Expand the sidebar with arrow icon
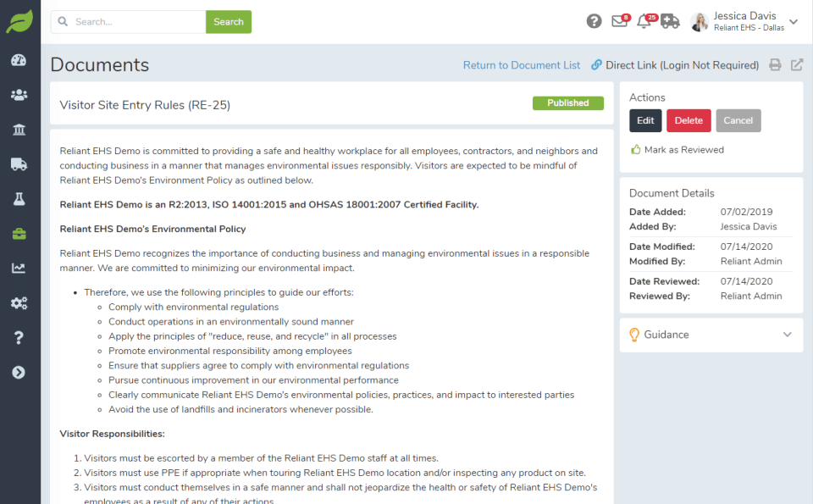 click(19, 373)
